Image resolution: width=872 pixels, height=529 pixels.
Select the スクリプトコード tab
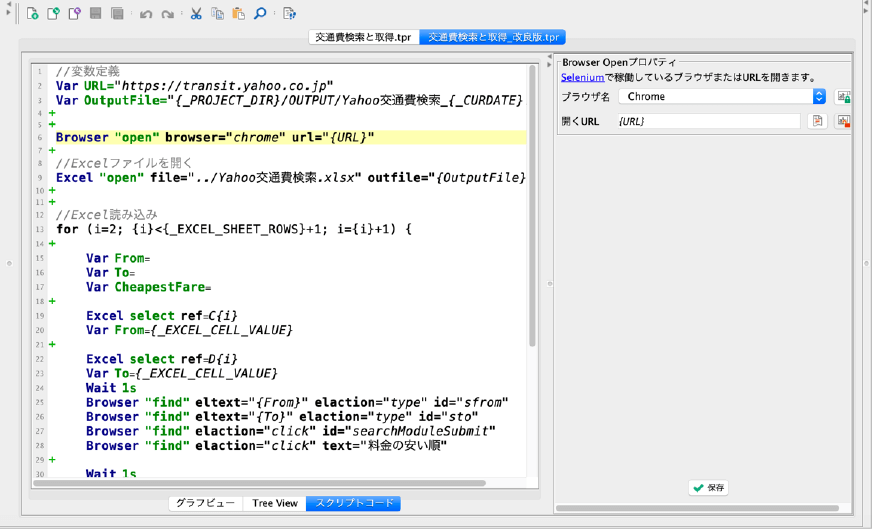(354, 503)
